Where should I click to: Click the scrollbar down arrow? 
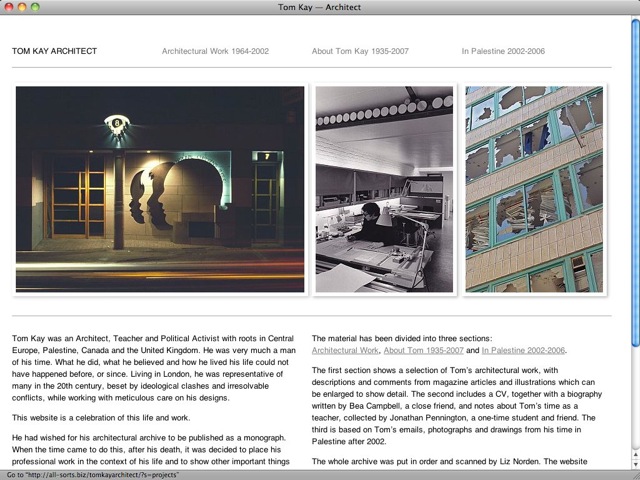(x=636, y=464)
